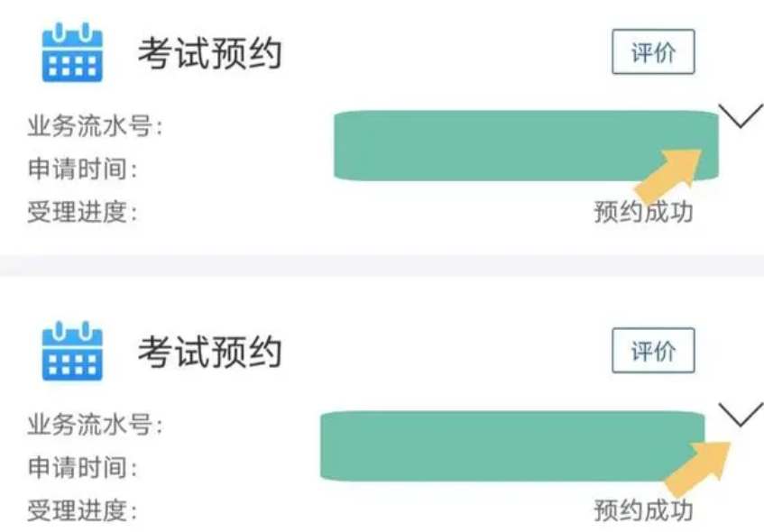The height and width of the screenshot is (532, 764).
Task: Expand the upper card with its chevron arrow
Action: point(741,116)
